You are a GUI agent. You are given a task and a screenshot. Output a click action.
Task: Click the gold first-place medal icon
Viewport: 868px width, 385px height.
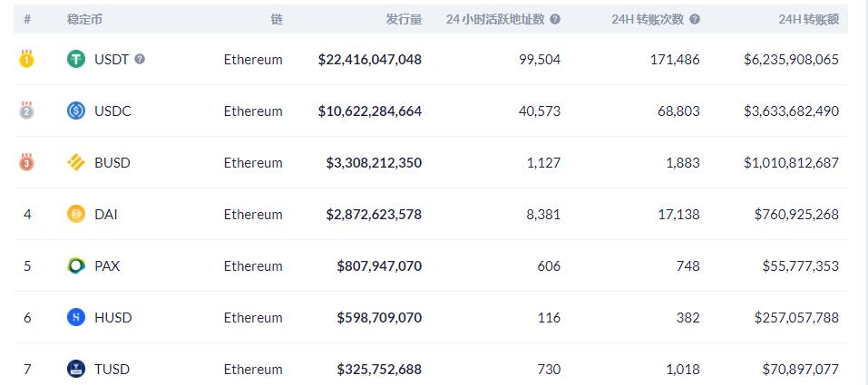tap(27, 59)
